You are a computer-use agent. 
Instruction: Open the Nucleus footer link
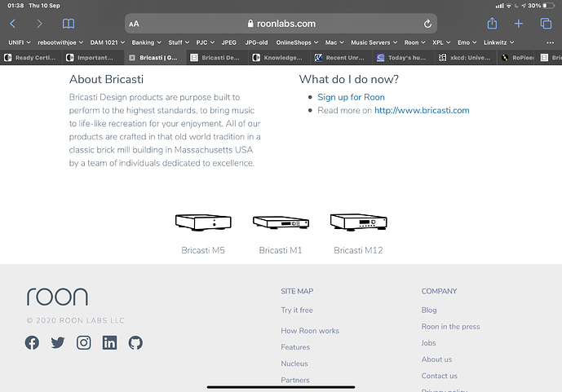294,363
